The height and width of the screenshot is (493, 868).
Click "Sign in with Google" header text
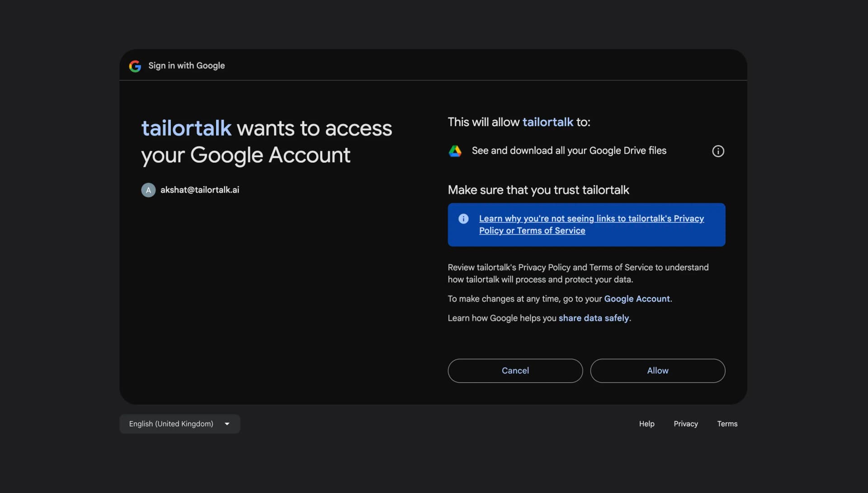186,66
